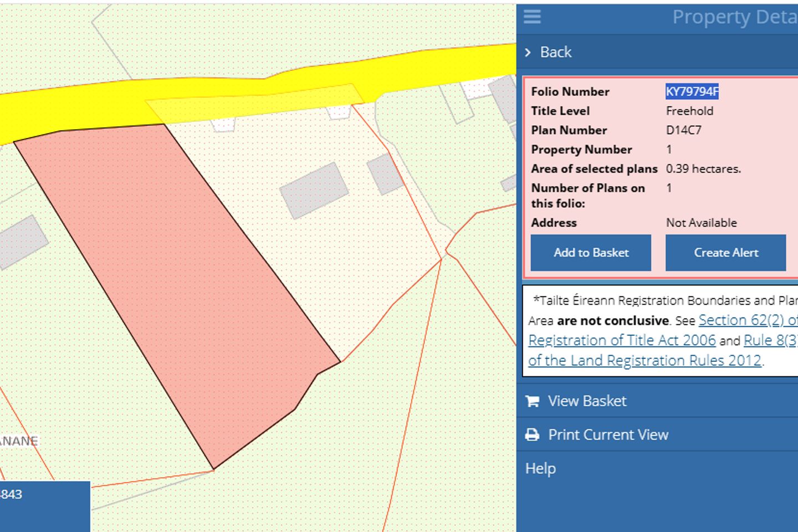Open the View Basket menu item
Image resolution: width=798 pixels, height=532 pixels.
point(587,401)
